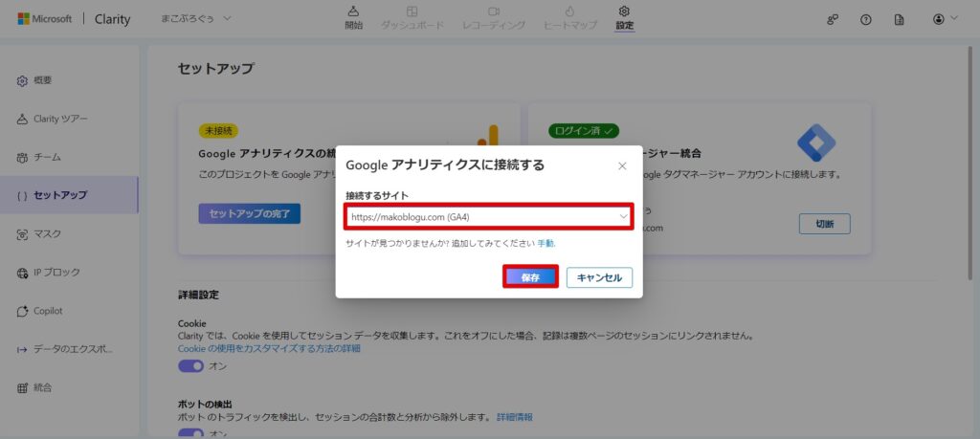Viewport: 980px width, 439px height.
Task: Click the セットアップ page heading
Action: tap(215, 69)
